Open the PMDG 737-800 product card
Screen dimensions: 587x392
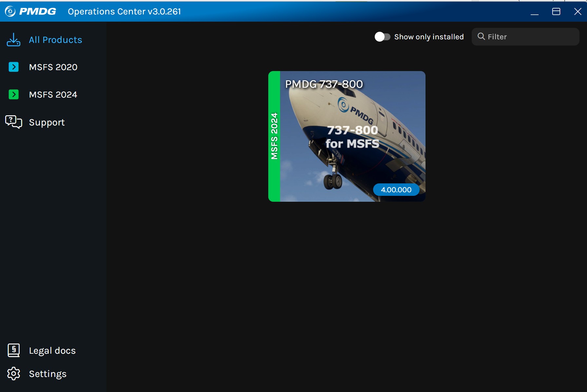(347, 136)
